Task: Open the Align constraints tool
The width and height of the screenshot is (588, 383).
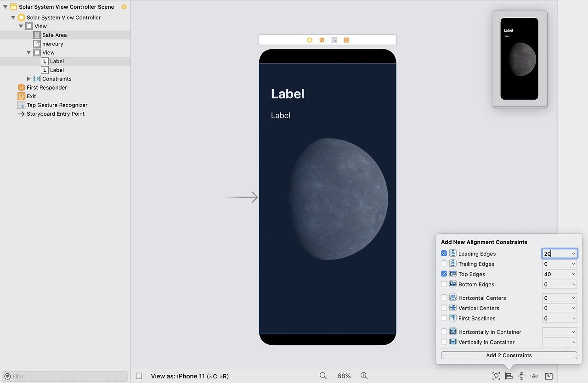Action: tap(509, 376)
